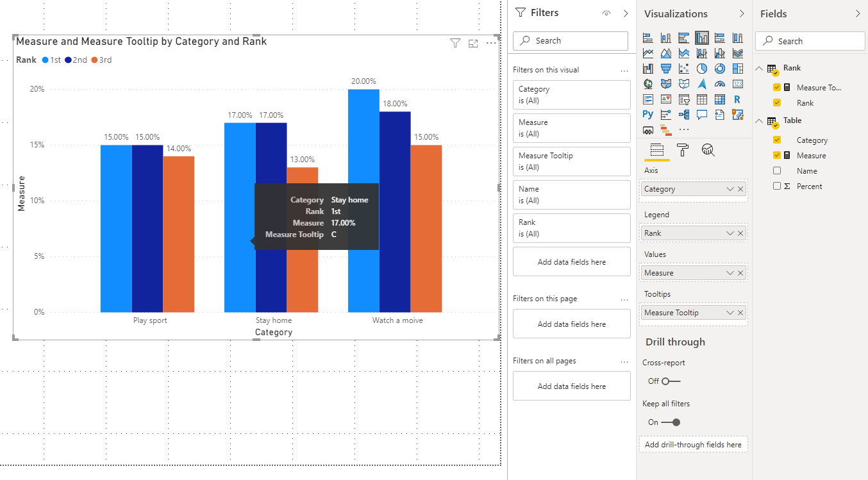Check the Name field checkbox
Screen dimensions: 868x480
pyautogui.click(x=777, y=170)
